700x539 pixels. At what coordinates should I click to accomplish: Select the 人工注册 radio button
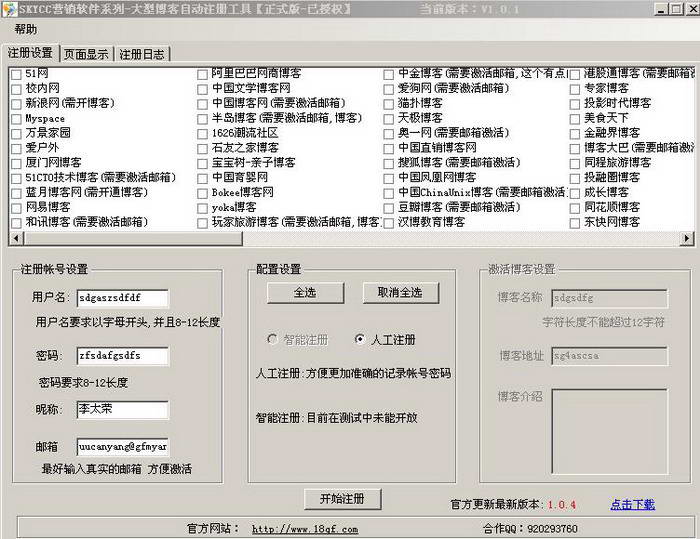(x=359, y=339)
